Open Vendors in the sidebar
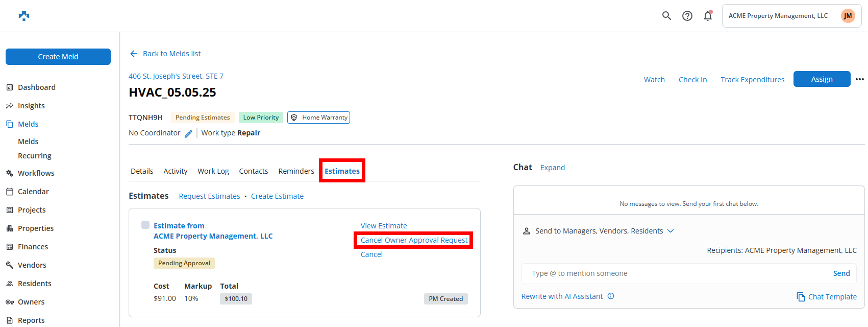 point(32,265)
